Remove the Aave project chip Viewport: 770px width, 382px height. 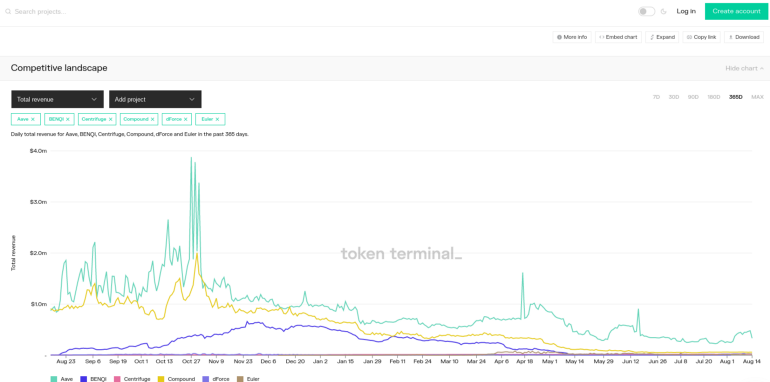click(33, 119)
